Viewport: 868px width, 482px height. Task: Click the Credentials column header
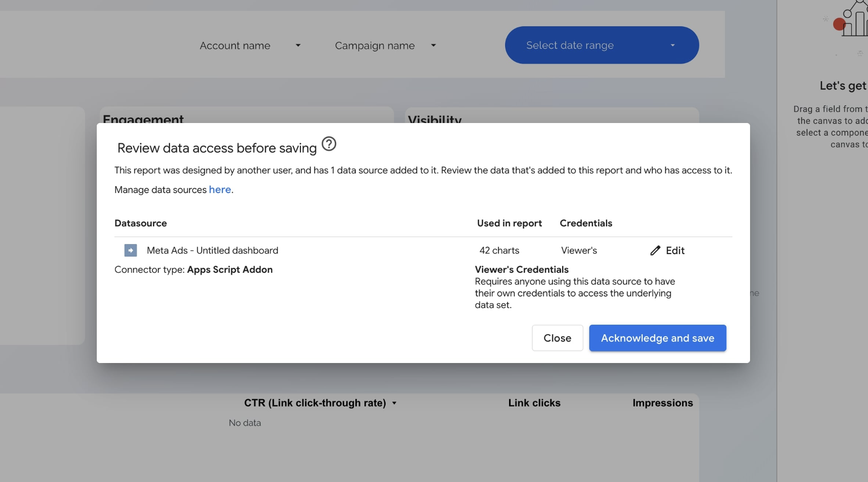pos(586,223)
